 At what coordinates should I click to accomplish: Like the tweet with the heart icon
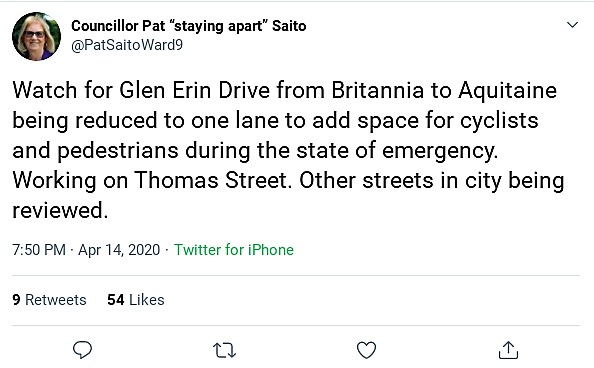[366, 350]
